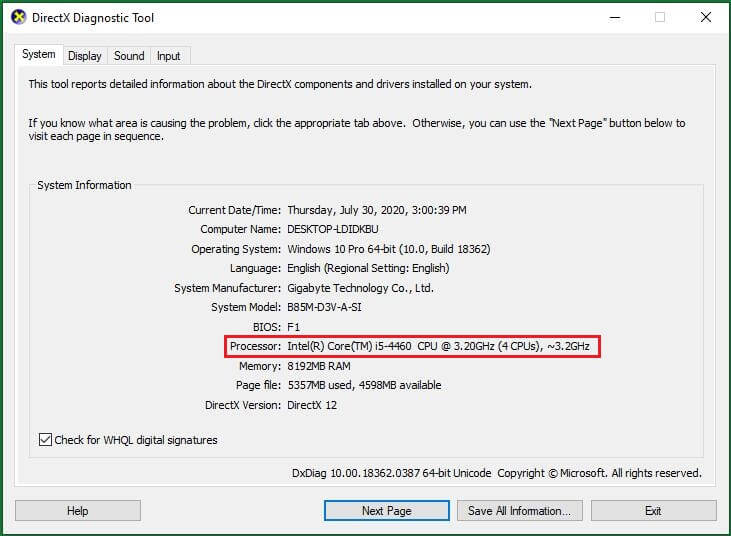Click processor value 'Intel(R) Core(TM) i5-4460'

coord(349,346)
